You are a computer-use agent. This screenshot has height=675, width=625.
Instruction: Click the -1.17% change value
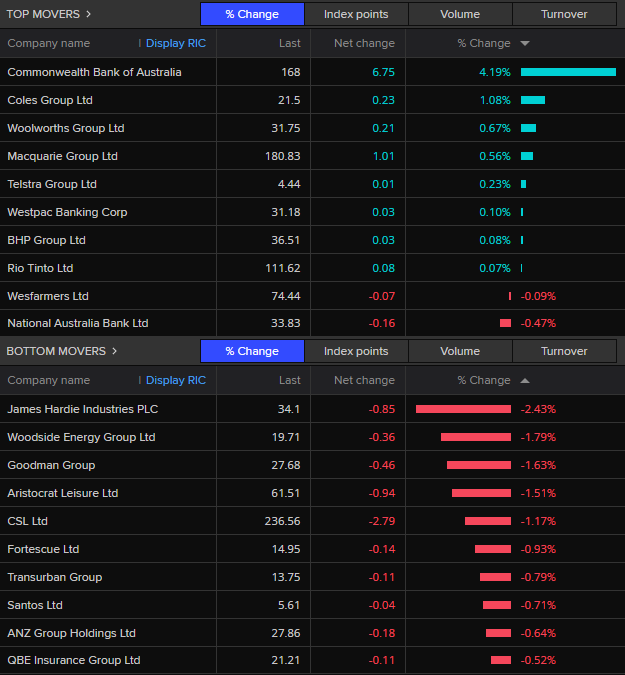click(538, 521)
